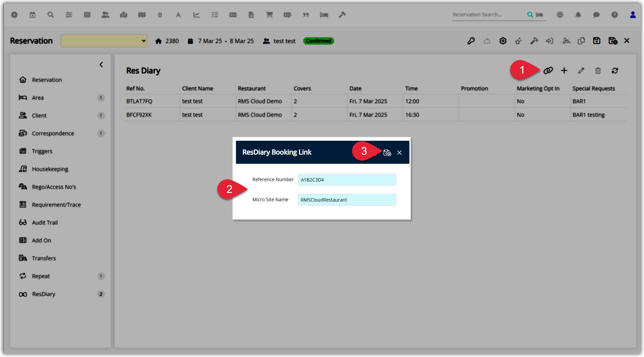Open Audit Trail section

click(x=45, y=223)
